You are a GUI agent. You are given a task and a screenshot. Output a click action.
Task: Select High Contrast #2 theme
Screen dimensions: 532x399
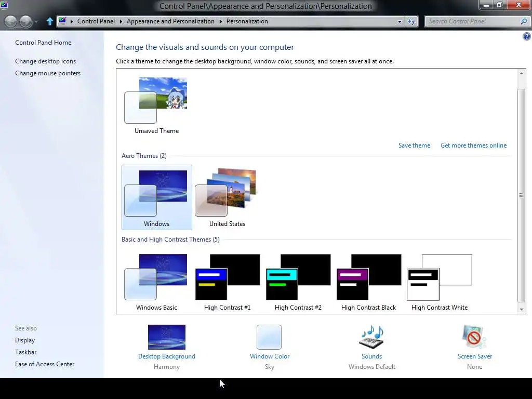point(298,282)
